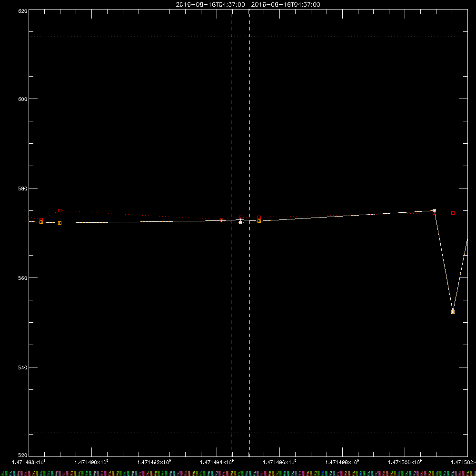Select x-axis label 1.471488×10⁹
476x476 pixels.
(x=29, y=462)
